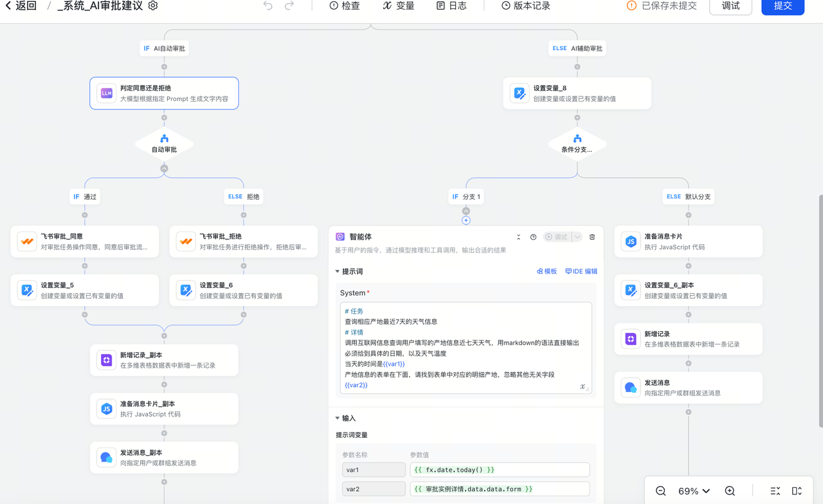This screenshot has width=823, height=504.
Task: Zoom in the canvas with the plus magnifier
Action: click(x=730, y=491)
